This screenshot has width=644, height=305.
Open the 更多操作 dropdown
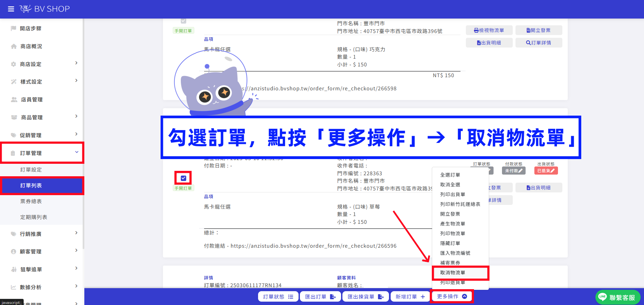point(452,296)
